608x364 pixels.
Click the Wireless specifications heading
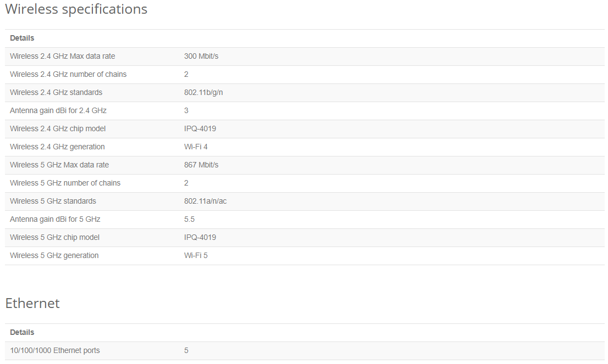[x=76, y=9]
